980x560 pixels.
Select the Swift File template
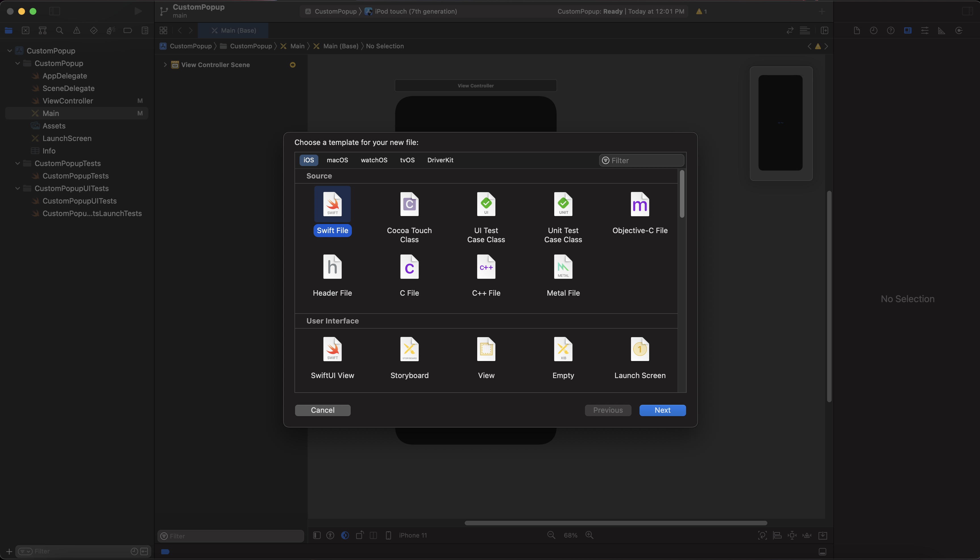(x=332, y=211)
